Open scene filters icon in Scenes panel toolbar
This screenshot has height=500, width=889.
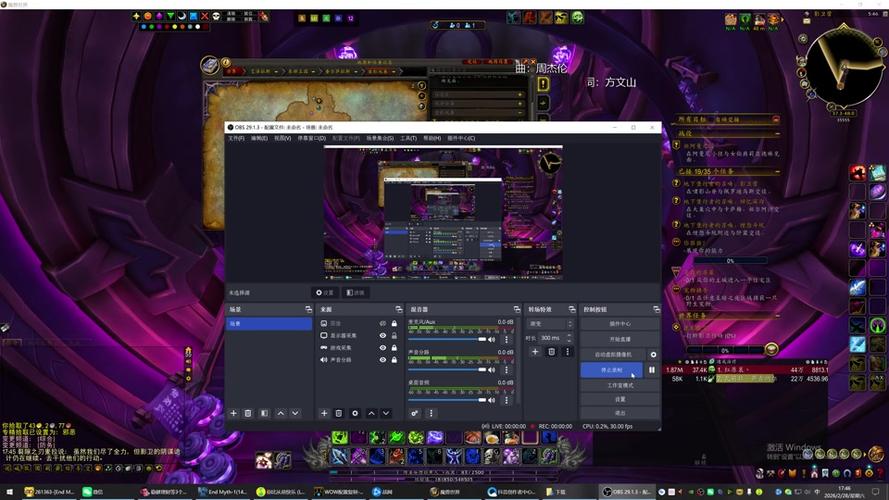264,413
